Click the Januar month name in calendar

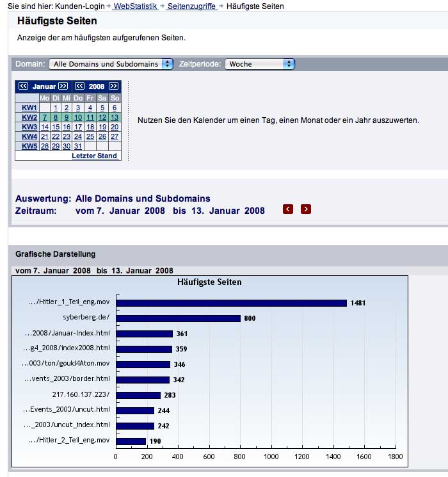pyautogui.click(x=44, y=86)
